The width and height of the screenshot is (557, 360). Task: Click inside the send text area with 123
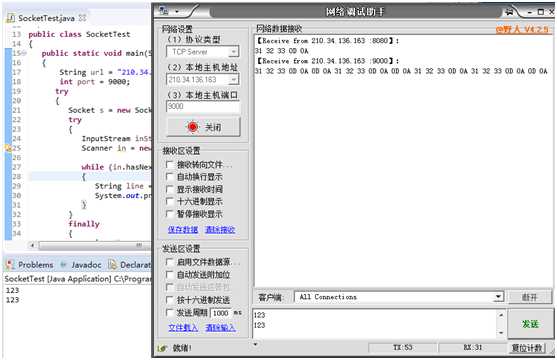coord(375,324)
